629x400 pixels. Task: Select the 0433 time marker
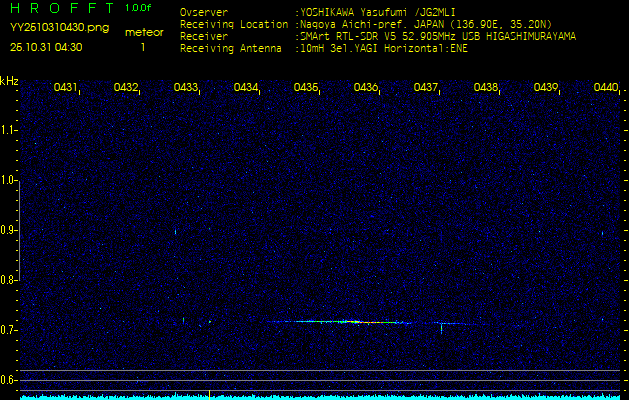pyautogui.click(x=186, y=88)
